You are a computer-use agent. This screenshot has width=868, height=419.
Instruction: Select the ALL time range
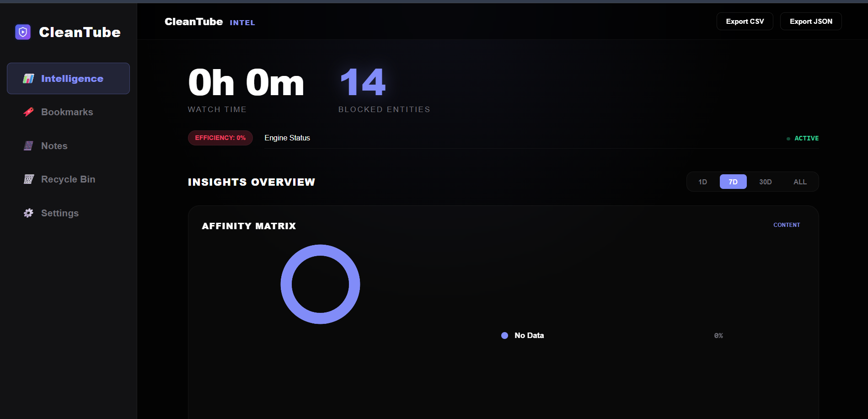800,182
